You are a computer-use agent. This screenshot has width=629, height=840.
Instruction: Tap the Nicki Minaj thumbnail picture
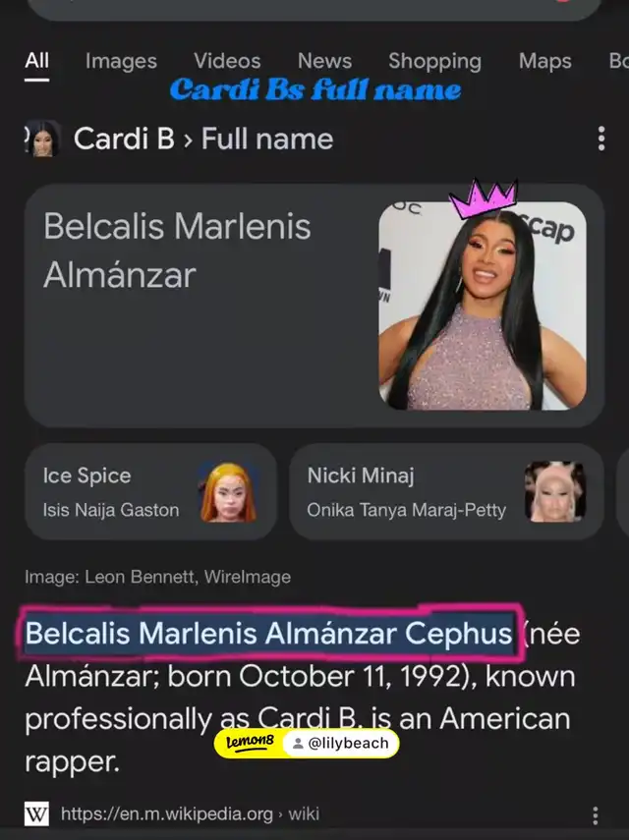[554, 492]
